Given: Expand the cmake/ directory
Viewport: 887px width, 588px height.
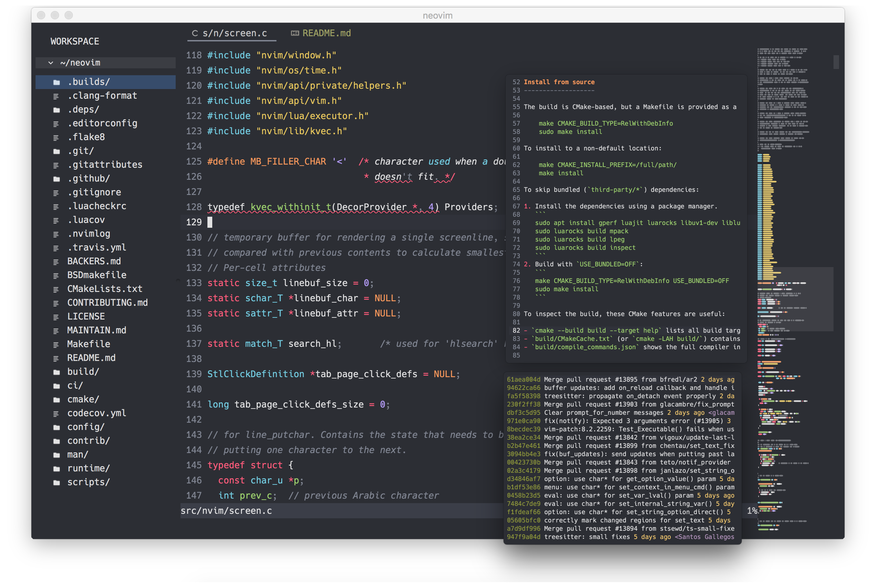Looking at the screenshot, I should (x=83, y=399).
